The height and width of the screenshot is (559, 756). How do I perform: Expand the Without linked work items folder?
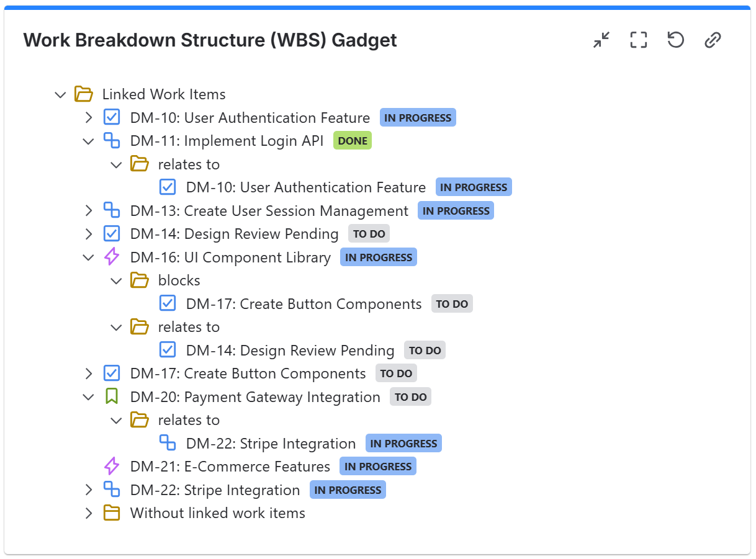(x=88, y=513)
